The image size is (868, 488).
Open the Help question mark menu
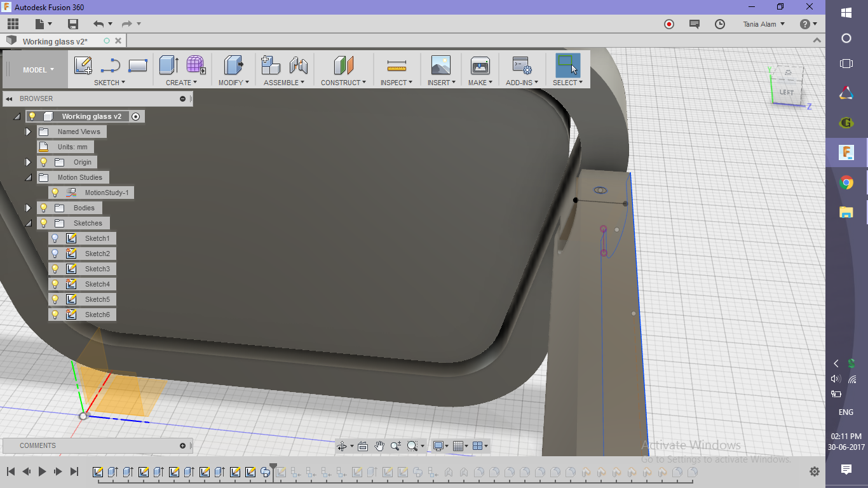click(x=809, y=24)
